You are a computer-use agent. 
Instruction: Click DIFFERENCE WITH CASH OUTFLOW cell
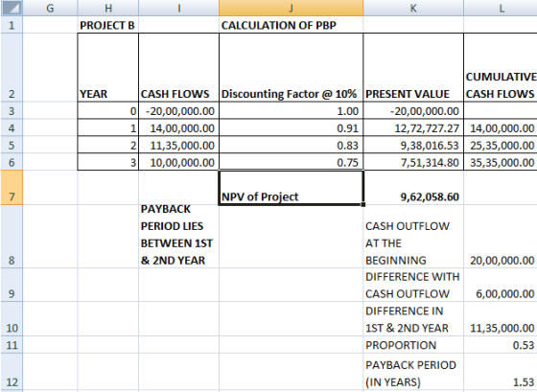pos(413,285)
